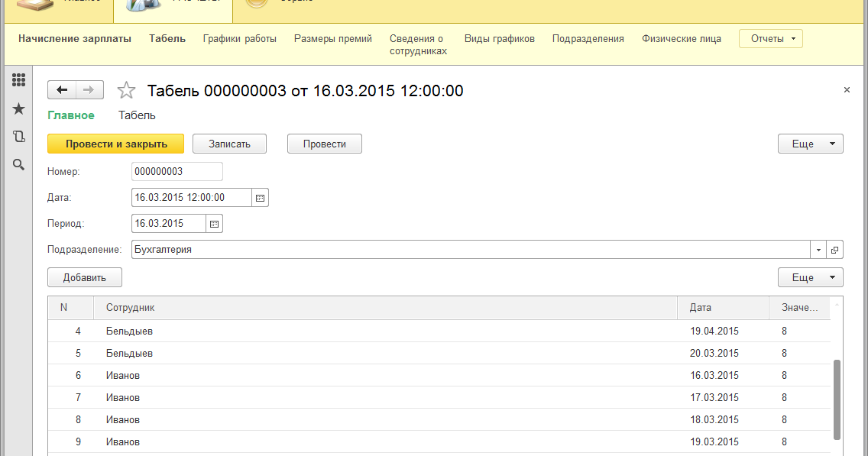Close the Табель document tab
The height and width of the screenshot is (456, 868).
(x=847, y=89)
